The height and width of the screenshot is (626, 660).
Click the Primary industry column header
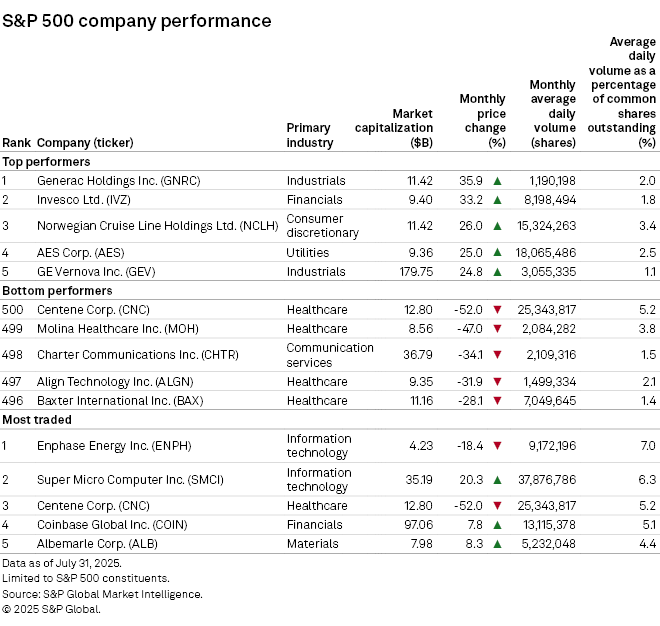pyautogui.click(x=308, y=135)
